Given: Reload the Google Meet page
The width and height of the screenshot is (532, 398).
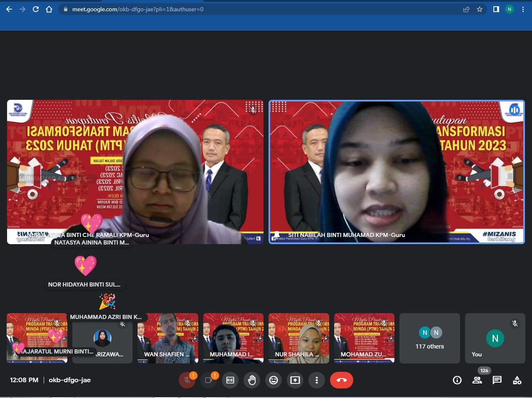Looking at the screenshot, I should [x=36, y=9].
